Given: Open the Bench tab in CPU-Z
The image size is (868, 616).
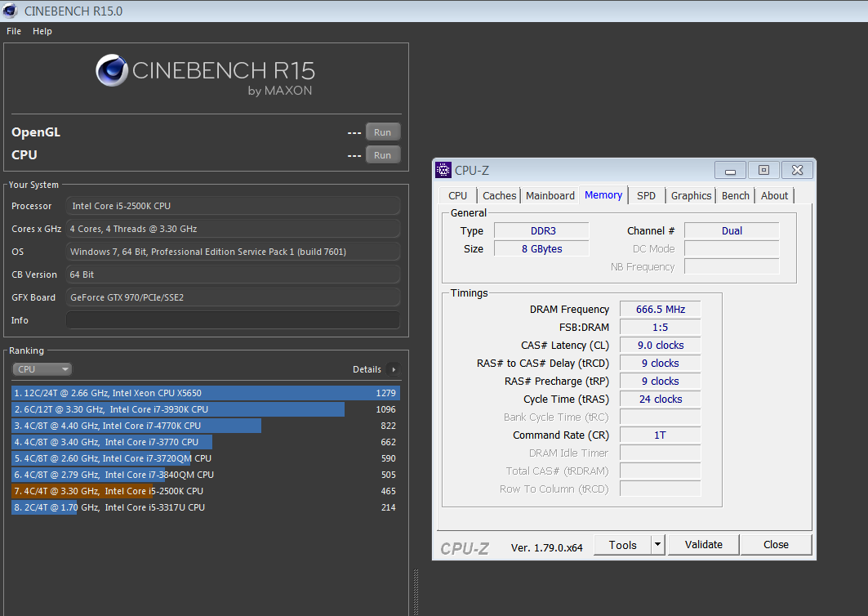Looking at the screenshot, I should pyautogui.click(x=736, y=195).
